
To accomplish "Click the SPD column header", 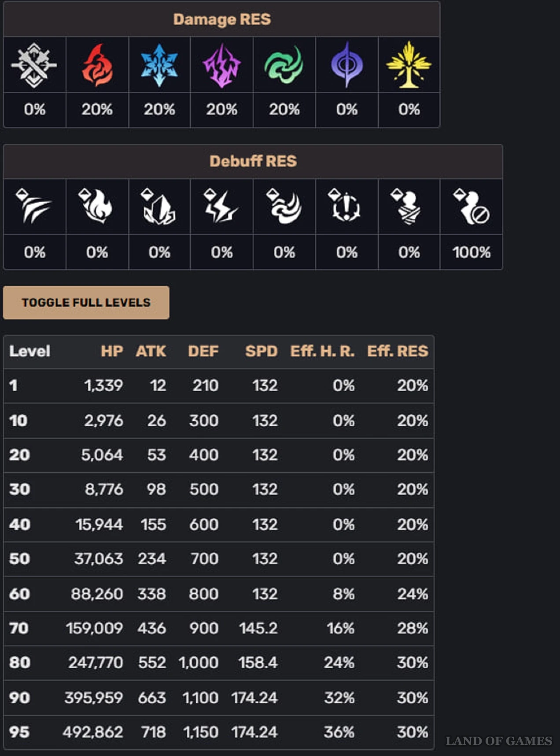I will [262, 351].
